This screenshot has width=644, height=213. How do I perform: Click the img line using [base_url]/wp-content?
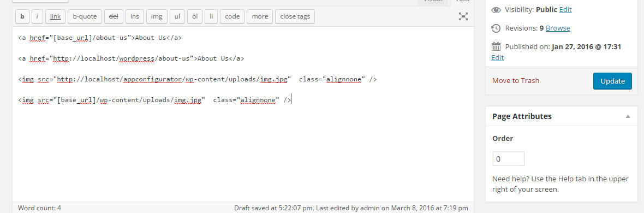(155, 100)
